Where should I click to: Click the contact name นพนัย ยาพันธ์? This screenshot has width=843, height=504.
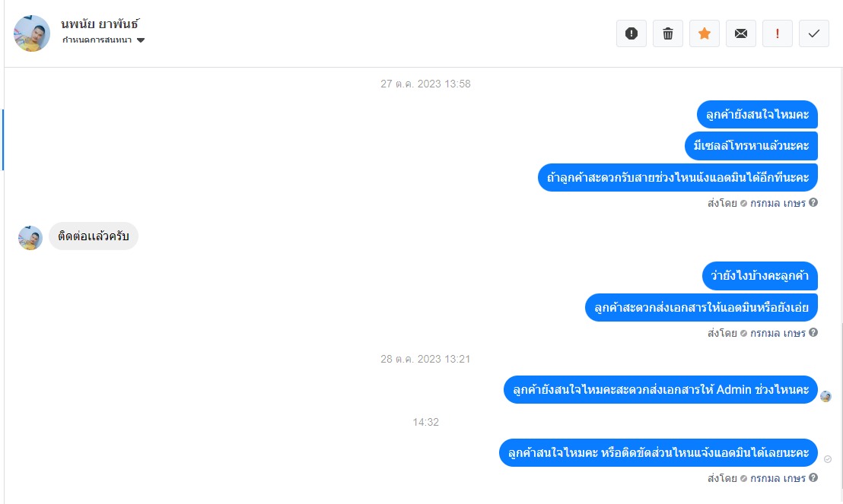point(100,24)
